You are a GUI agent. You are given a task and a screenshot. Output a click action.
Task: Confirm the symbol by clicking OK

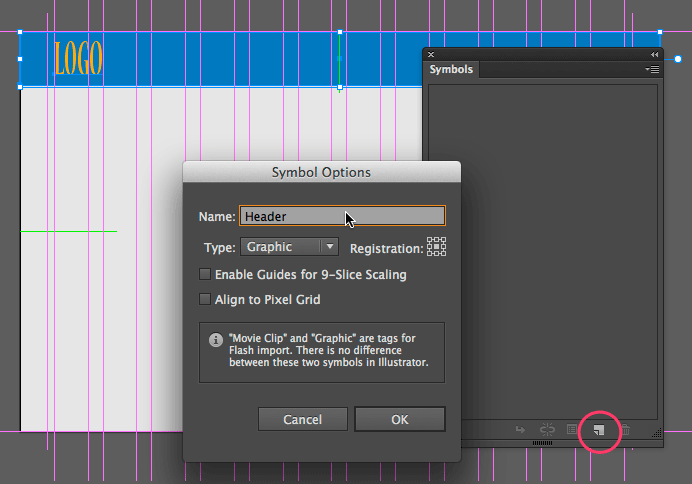click(400, 419)
